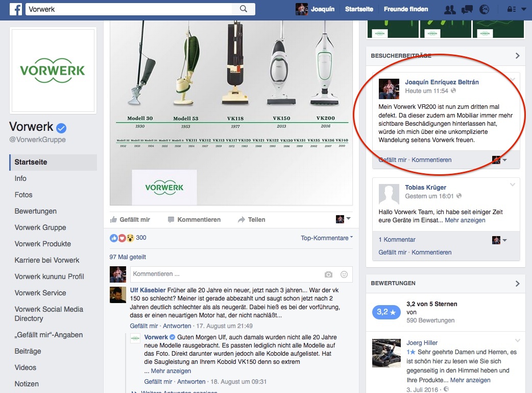
Task: Click the 18. August um 09:31 timestamp
Action: click(238, 382)
